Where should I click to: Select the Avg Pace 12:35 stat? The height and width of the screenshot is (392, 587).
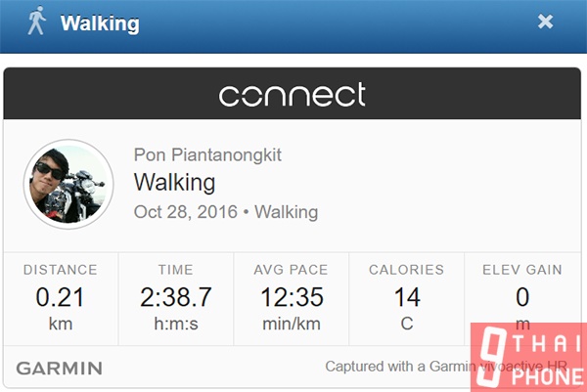point(292,298)
